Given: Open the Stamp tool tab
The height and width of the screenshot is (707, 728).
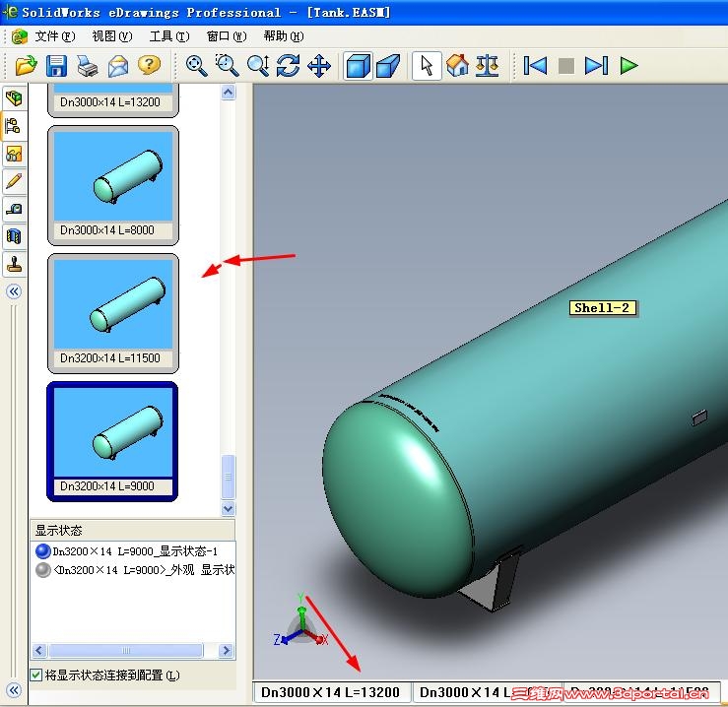Looking at the screenshot, I should point(14,265).
